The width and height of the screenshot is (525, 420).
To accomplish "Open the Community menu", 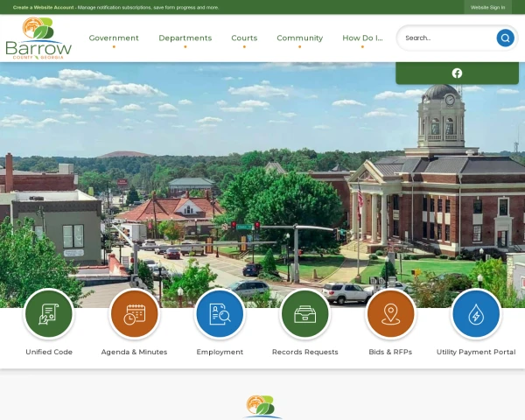I will (299, 38).
